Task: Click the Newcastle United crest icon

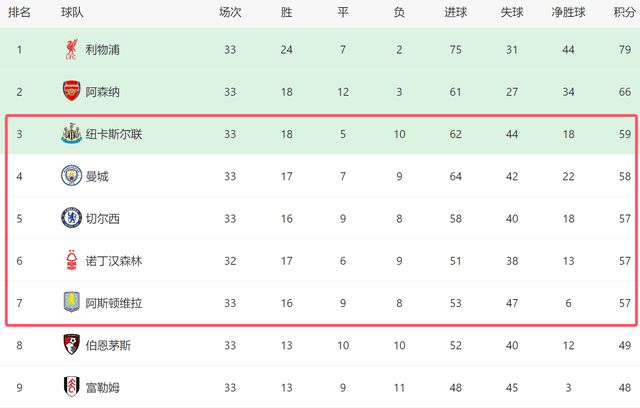Action: [x=71, y=134]
